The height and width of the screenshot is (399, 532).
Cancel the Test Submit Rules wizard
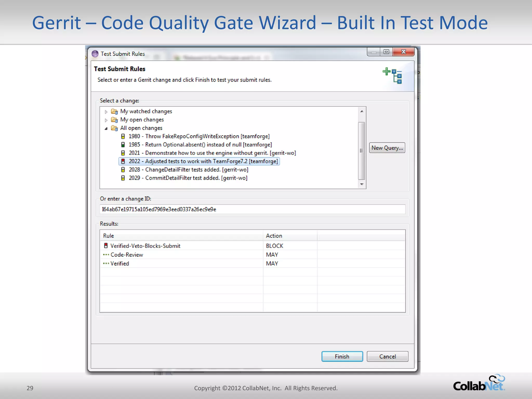[x=388, y=356]
